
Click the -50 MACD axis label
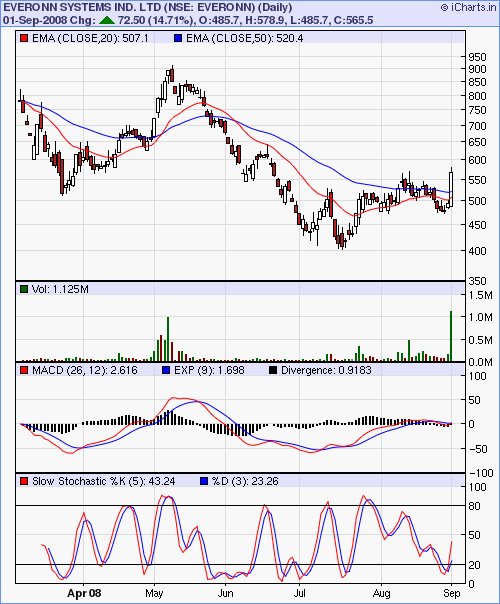tap(478, 449)
